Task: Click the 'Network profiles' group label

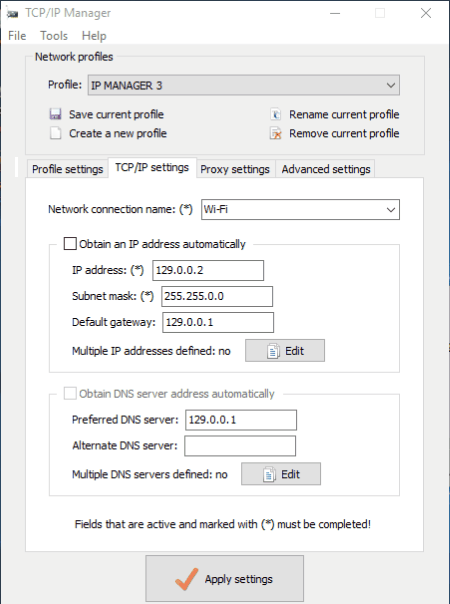Action: 74,57
